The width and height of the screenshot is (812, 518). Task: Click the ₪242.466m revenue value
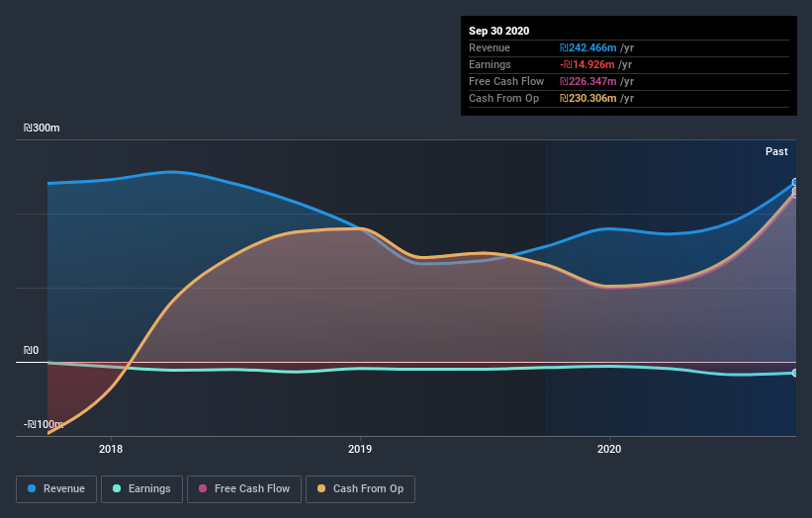[587, 47]
